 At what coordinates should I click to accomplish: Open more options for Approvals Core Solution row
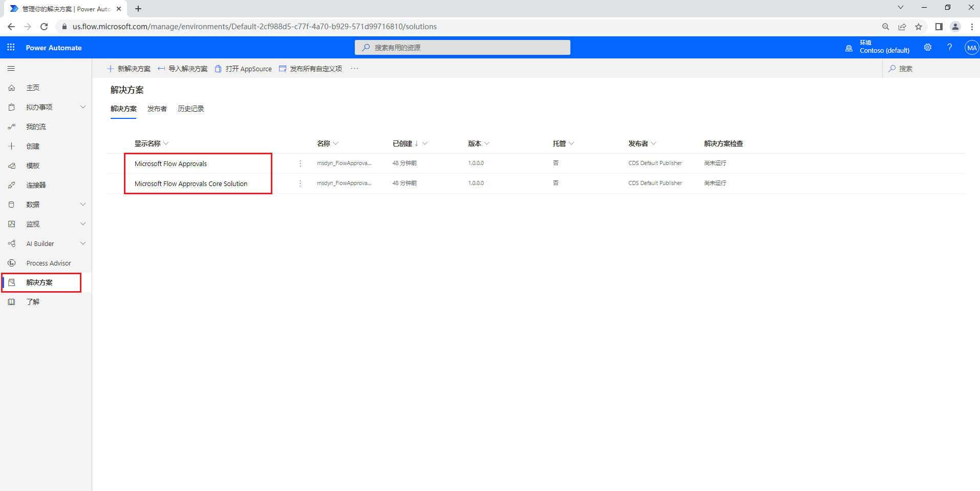pyautogui.click(x=300, y=183)
